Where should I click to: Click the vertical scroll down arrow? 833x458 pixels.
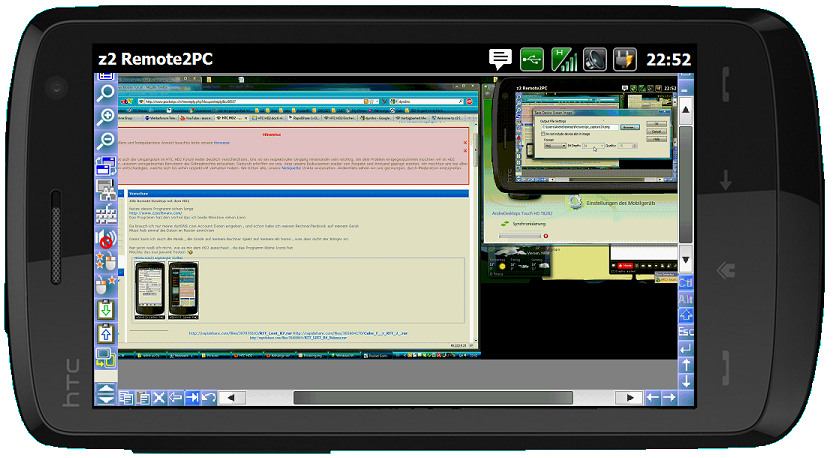pos(686,260)
